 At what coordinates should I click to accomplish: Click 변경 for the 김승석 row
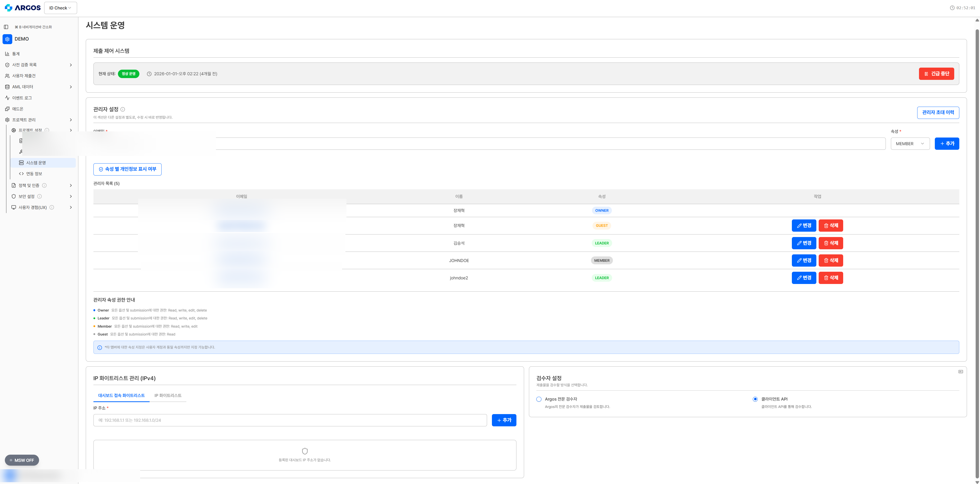click(x=804, y=243)
